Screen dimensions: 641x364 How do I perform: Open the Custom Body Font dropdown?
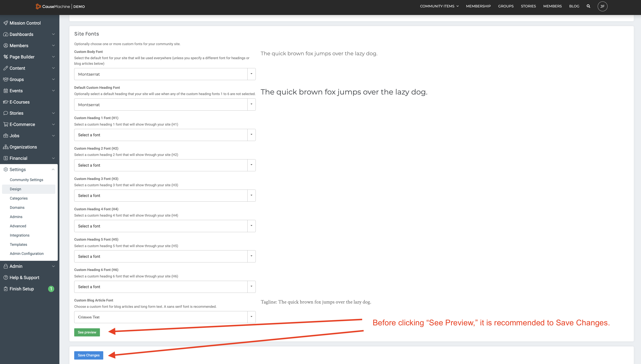(x=165, y=74)
